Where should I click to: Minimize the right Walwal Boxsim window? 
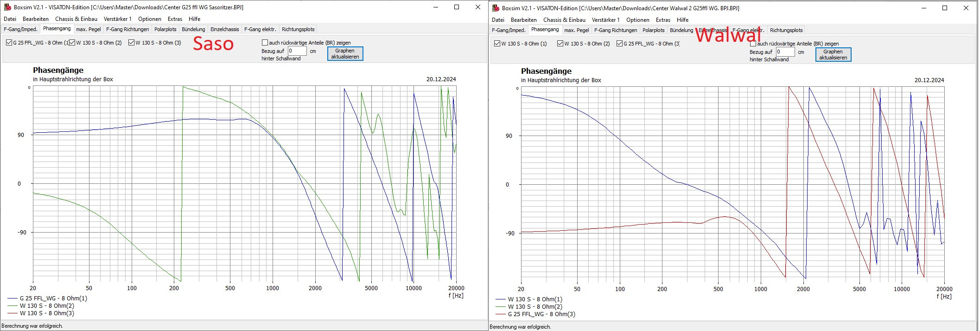point(923,8)
